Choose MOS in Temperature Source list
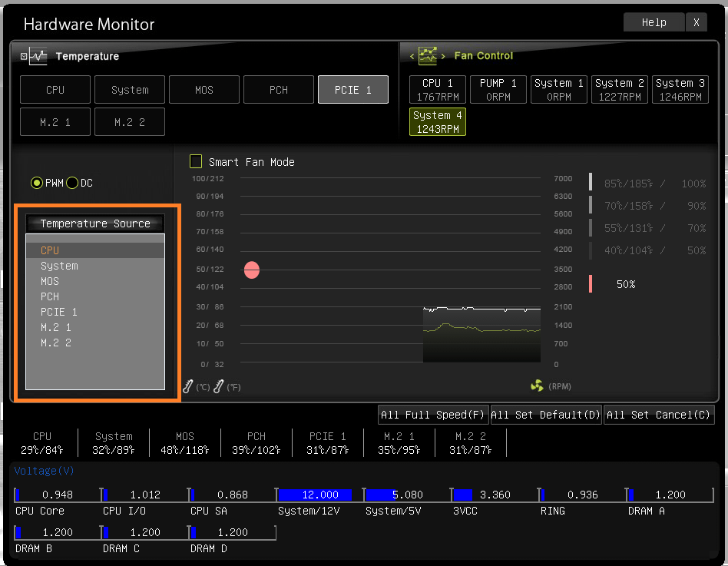 coord(95,281)
